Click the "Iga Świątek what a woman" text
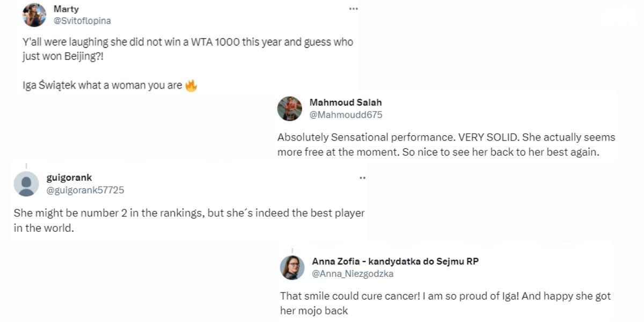Screen dimensions: 644x322 [x=102, y=85]
